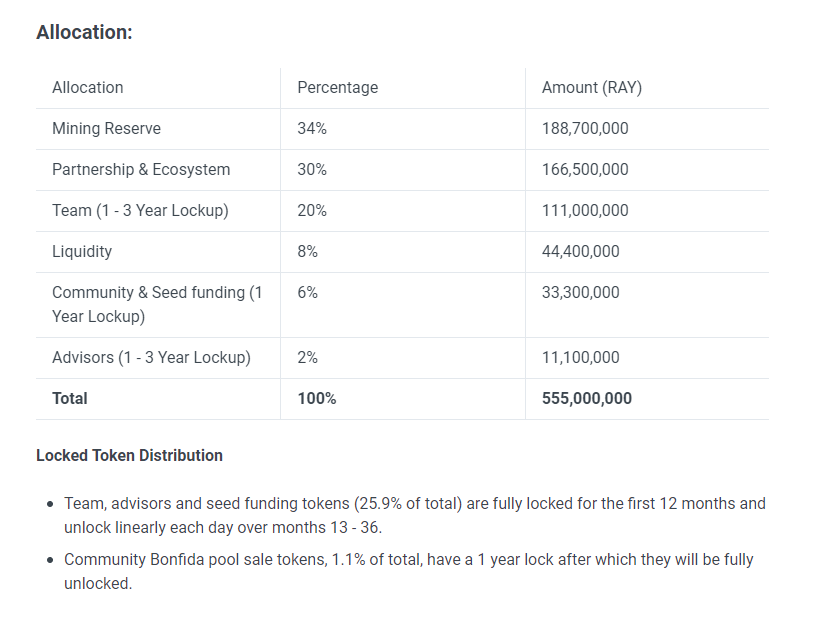
Task: Click the Liquidity row label
Action: 82,251
